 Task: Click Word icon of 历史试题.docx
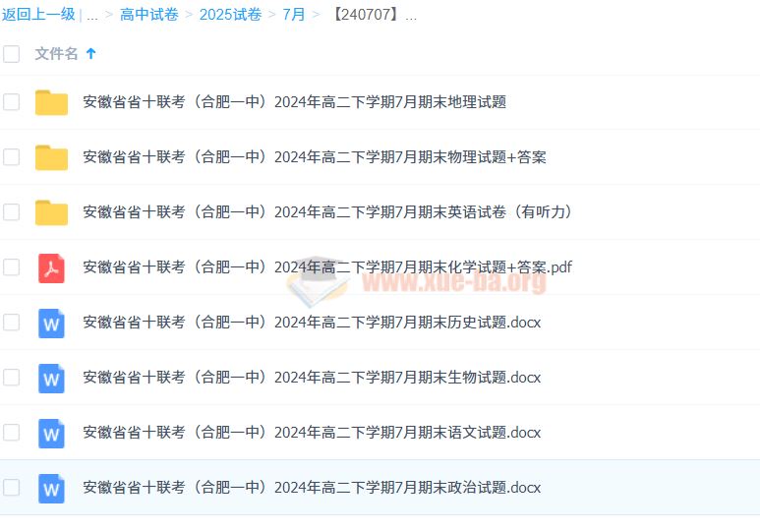(51, 323)
